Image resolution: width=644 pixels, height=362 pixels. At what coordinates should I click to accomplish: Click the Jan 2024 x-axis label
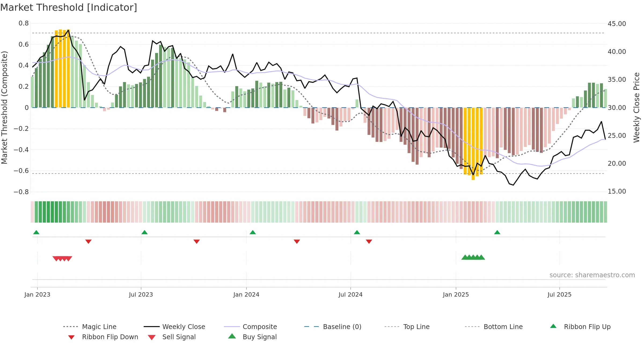point(246,294)
